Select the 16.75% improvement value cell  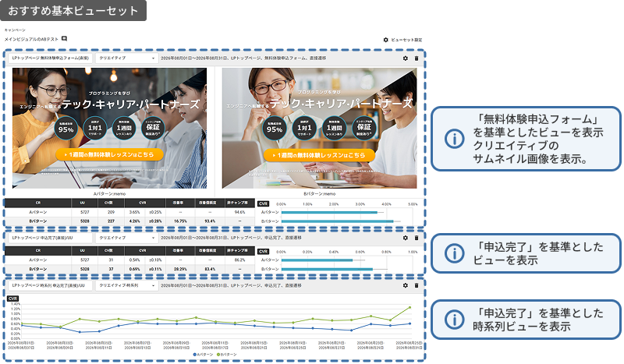[180, 221]
